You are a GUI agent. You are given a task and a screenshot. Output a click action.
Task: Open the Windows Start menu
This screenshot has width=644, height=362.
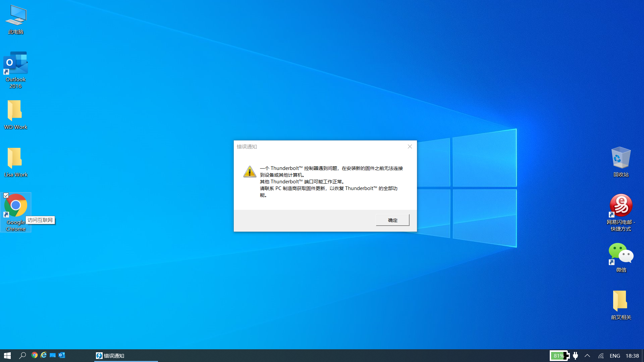point(7,356)
